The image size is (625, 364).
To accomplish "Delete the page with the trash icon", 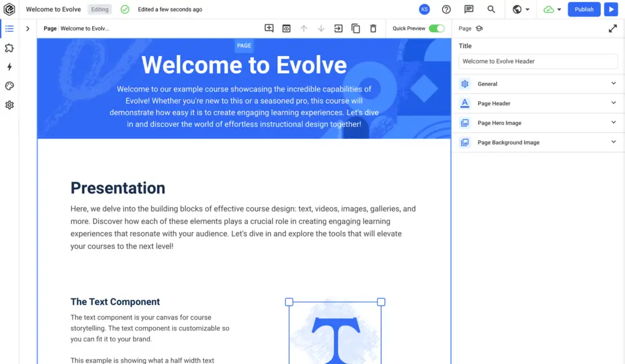I will pos(373,28).
